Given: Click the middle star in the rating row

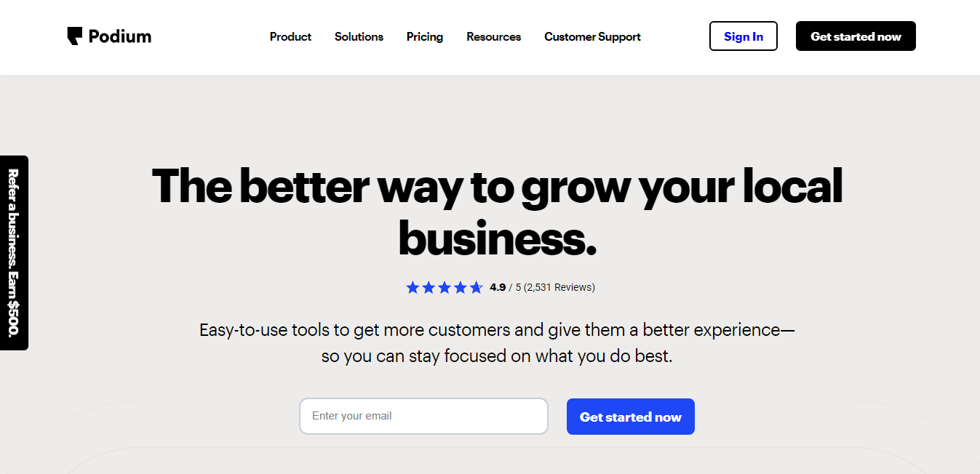Looking at the screenshot, I should [x=445, y=287].
